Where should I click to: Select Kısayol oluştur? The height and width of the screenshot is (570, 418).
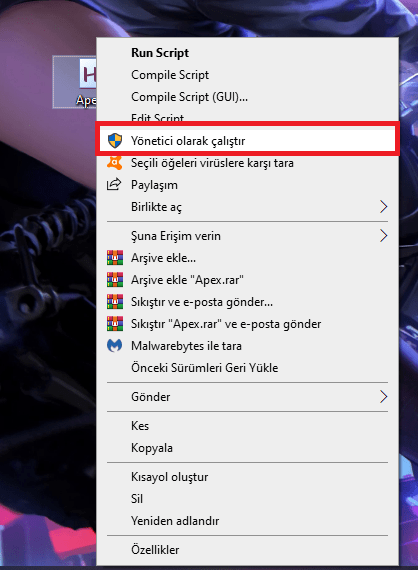[247, 477]
